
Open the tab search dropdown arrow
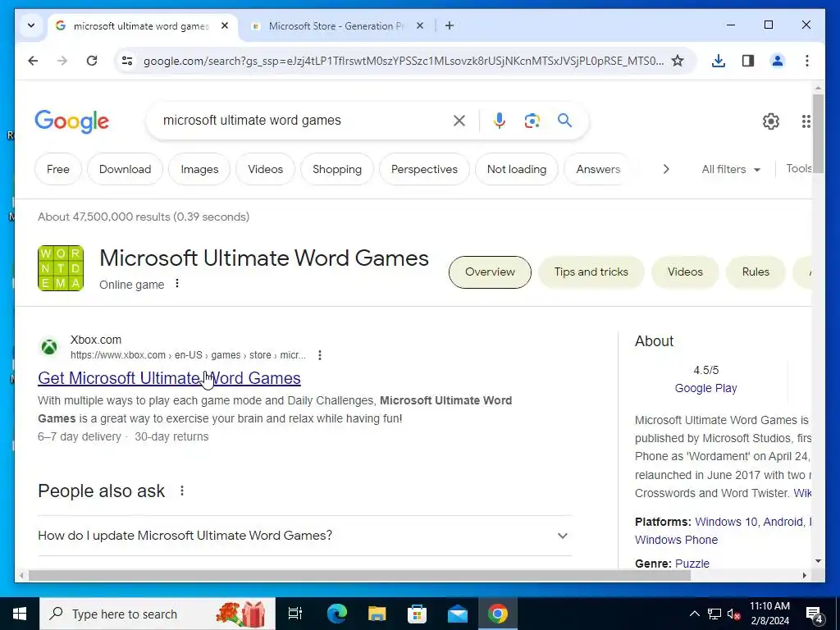click(31, 25)
